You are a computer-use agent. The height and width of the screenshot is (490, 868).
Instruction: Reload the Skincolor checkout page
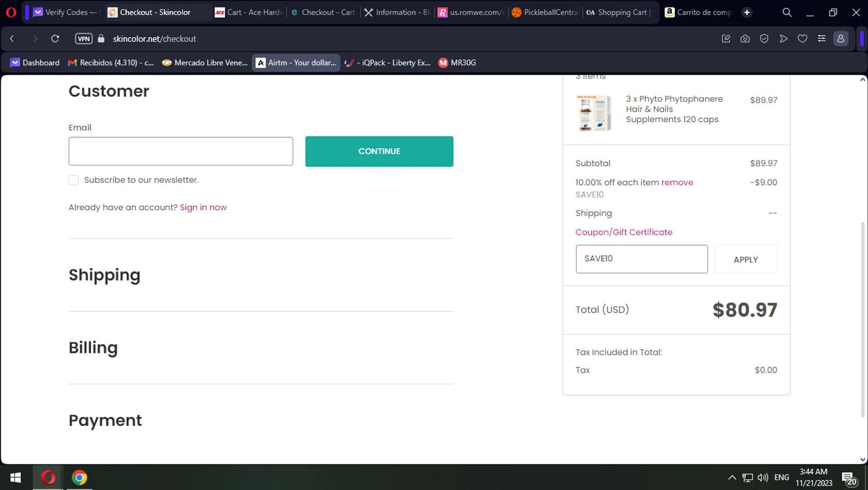tap(55, 39)
